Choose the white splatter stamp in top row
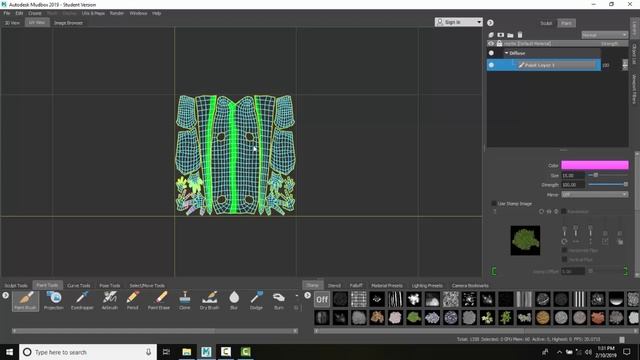The image size is (640, 360). [x=413, y=300]
